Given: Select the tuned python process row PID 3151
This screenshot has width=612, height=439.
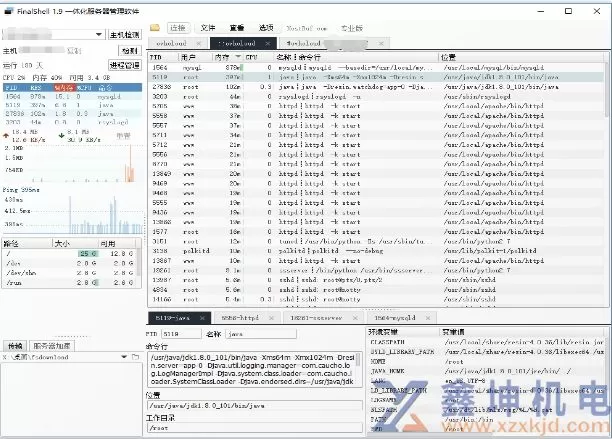Looking at the screenshot, I should click(x=376, y=241).
